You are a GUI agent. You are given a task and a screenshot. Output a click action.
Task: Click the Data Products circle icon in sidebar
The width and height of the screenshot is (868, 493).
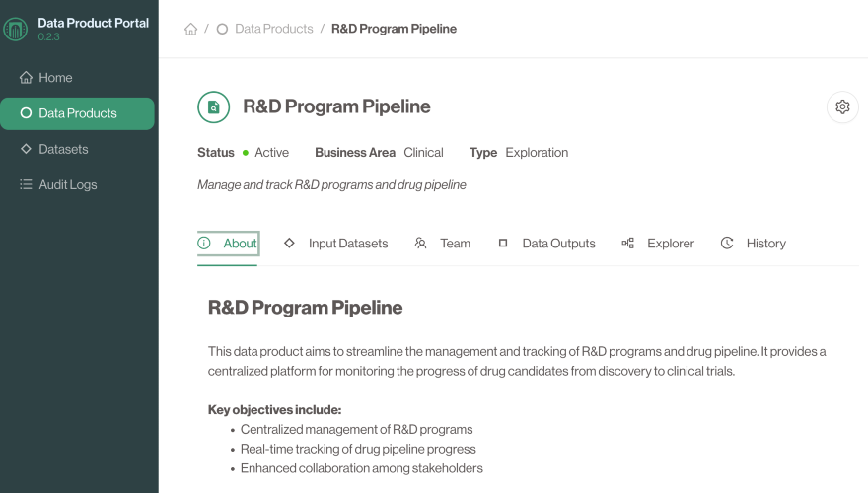tap(26, 113)
